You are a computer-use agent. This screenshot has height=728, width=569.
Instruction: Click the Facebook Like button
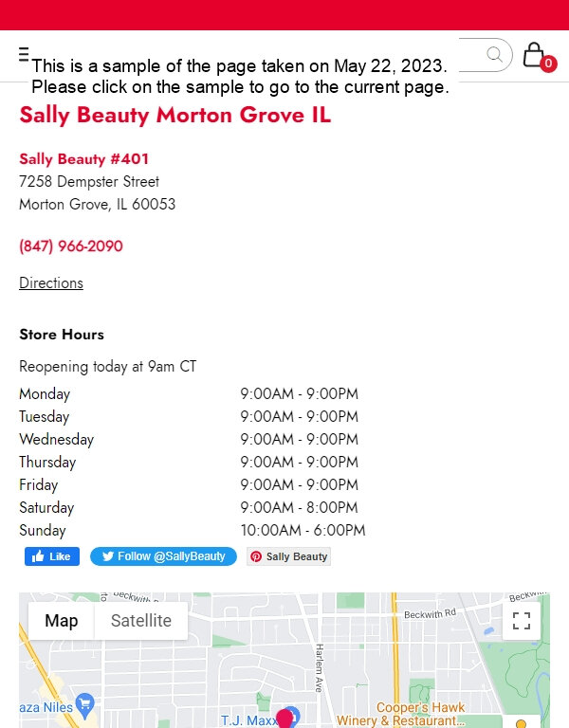click(x=52, y=556)
